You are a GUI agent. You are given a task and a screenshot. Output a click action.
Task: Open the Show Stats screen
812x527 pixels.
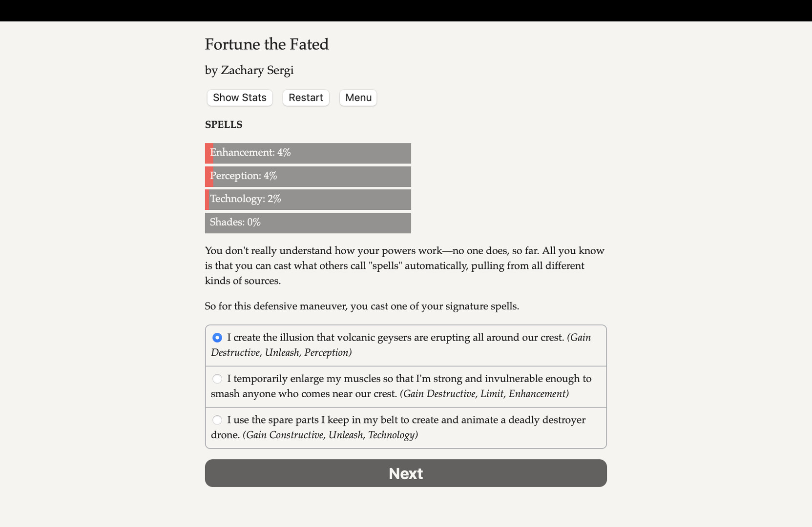point(239,98)
